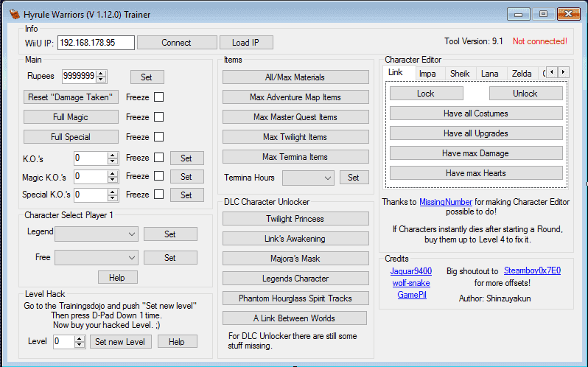Switch to the Zelda tab
This screenshot has height=367, width=588.
(522, 74)
